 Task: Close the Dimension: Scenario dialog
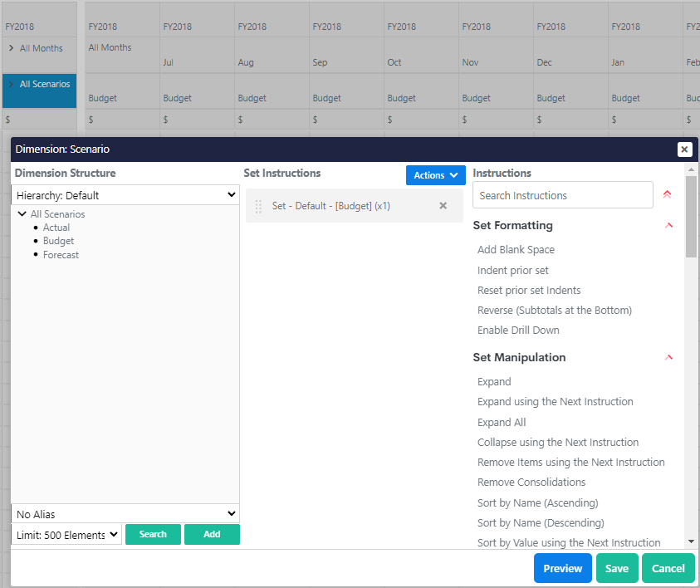tap(684, 149)
